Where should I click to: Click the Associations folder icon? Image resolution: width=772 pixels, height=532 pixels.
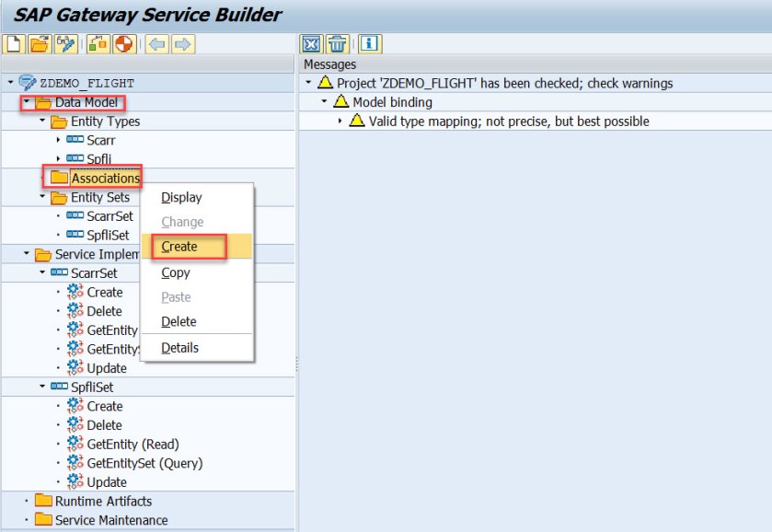pos(59,178)
